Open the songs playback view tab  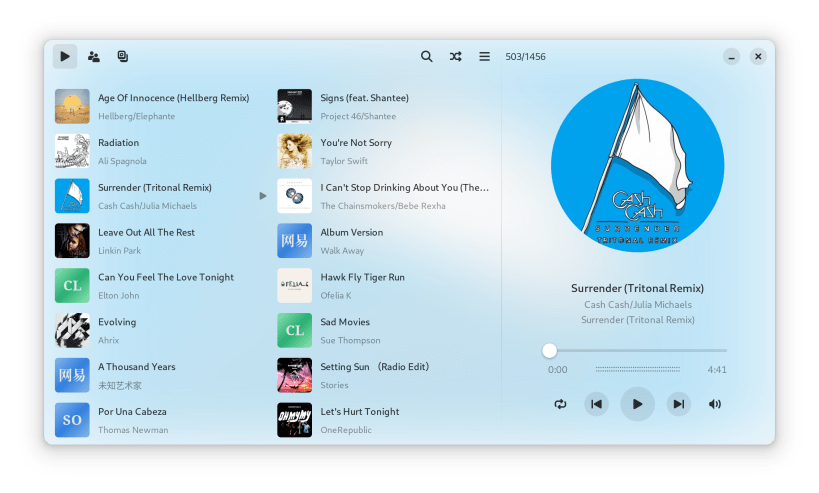click(x=65, y=56)
